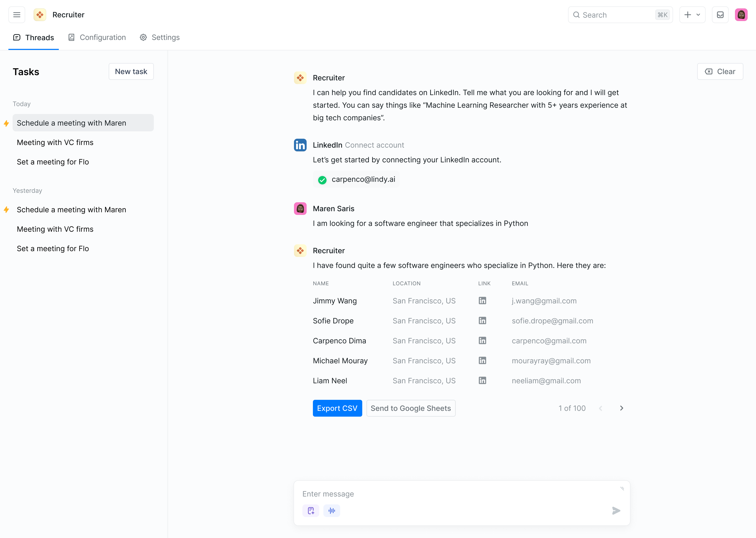Open the Settings tab
The width and height of the screenshot is (756, 538).
click(x=160, y=38)
